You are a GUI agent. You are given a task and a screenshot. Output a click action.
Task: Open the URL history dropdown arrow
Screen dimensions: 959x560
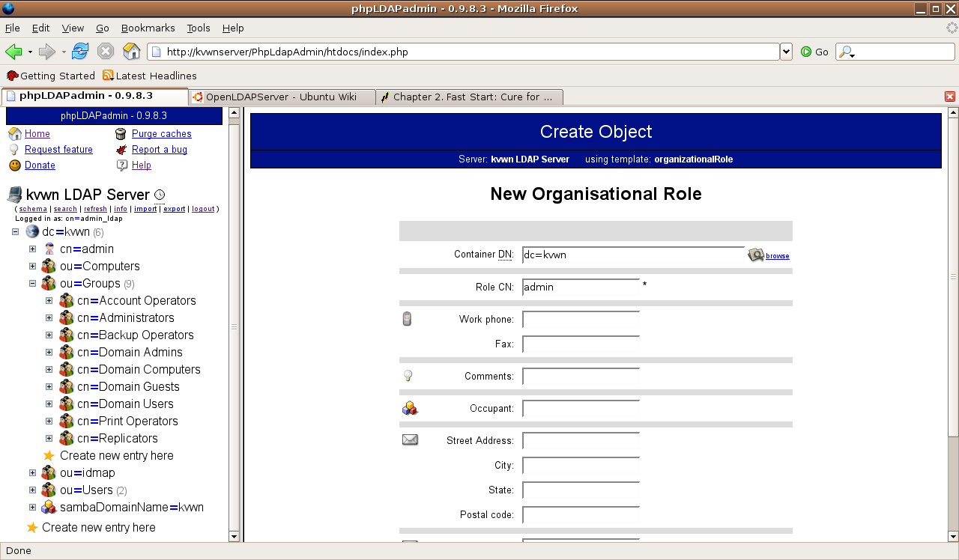click(x=786, y=52)
